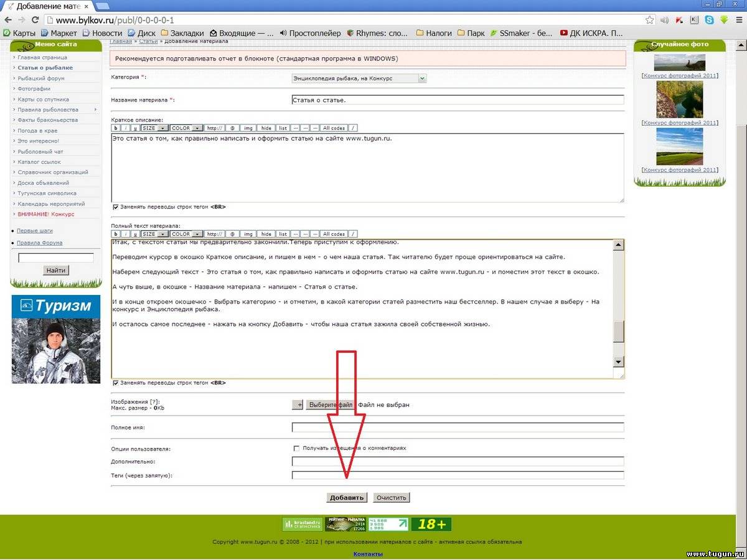Enable comment notifications checkbox
This screenshot has width=747, height=560.
click(296, 448)
